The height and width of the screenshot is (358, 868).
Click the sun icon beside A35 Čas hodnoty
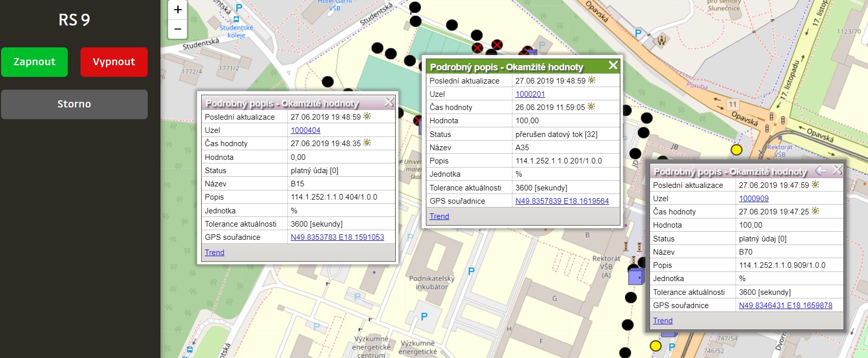(591, 107)
